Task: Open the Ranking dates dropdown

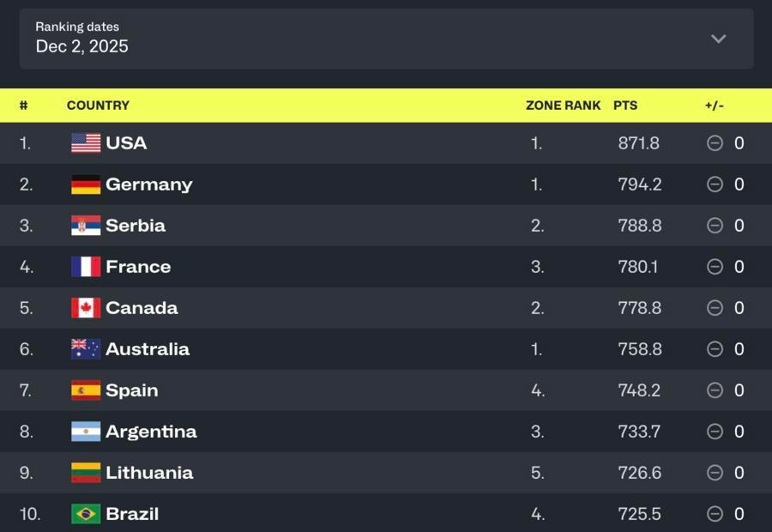Action: point(386,39)
